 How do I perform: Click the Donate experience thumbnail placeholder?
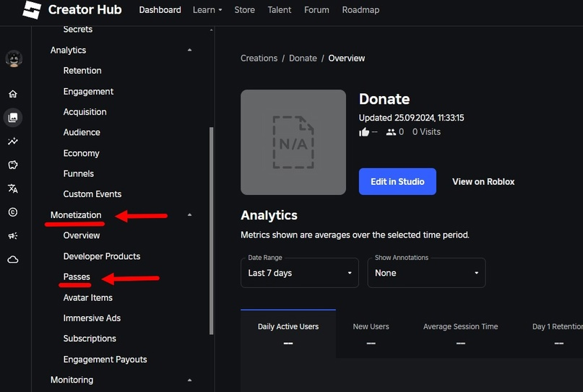pos(293,142)
